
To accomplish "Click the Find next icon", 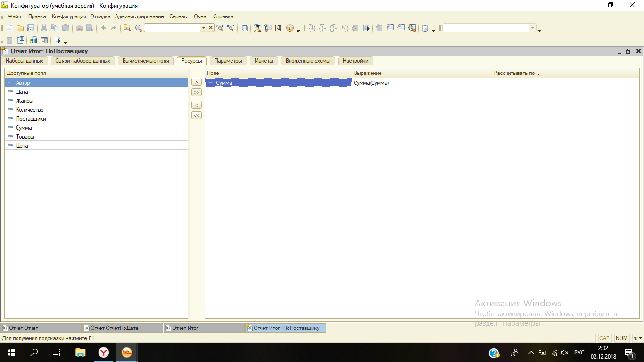I will (220, 28).
